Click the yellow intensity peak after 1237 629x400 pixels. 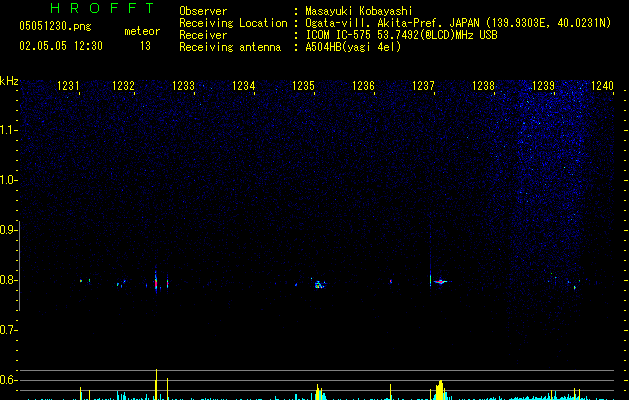(440, 390)
